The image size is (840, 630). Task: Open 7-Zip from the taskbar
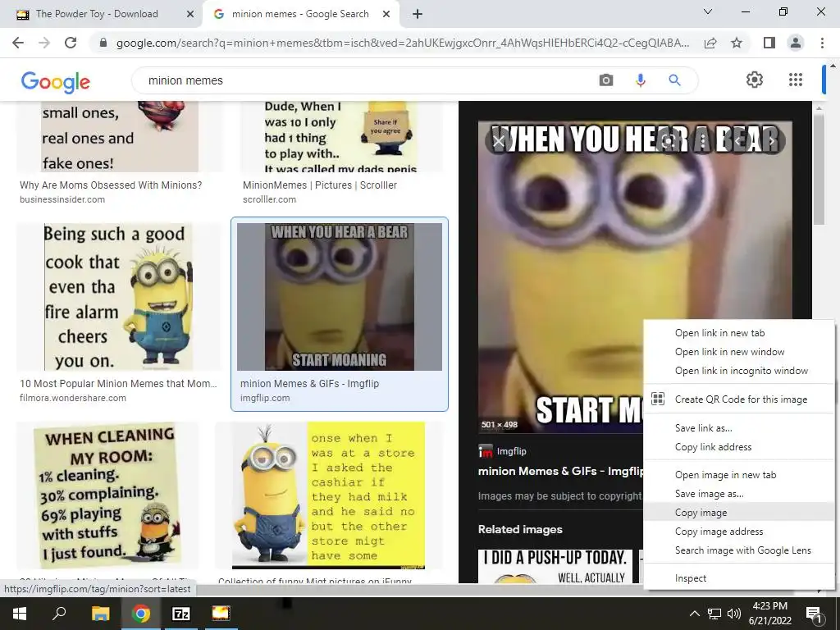tap(181, 614)
